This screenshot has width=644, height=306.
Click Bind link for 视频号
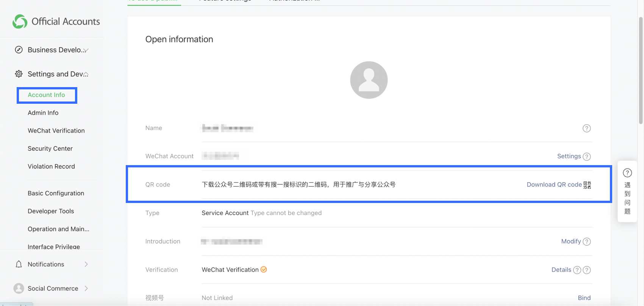(584, 298)
